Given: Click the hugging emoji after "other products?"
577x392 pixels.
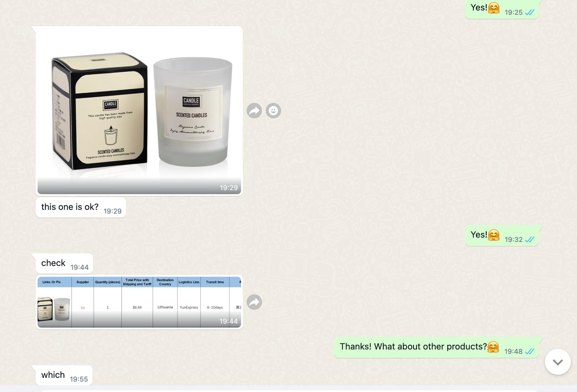Looking at the screenshot, I should [493, 347].
